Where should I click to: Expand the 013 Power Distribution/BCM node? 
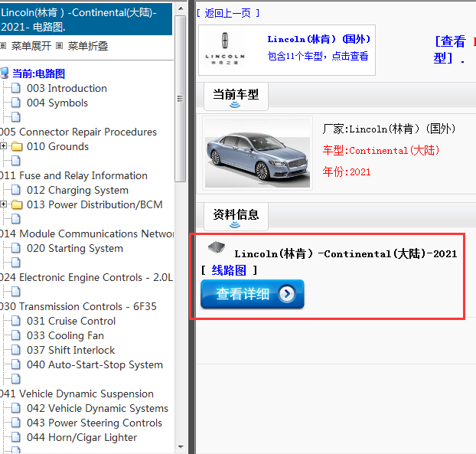point(3,204)
